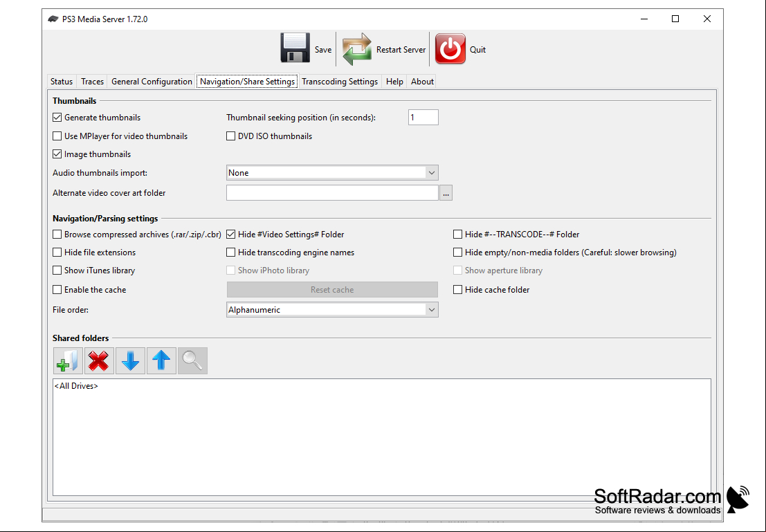Close the PS3 Media Server window
Screen dimensions: 766x532
[x=707, y=19]
